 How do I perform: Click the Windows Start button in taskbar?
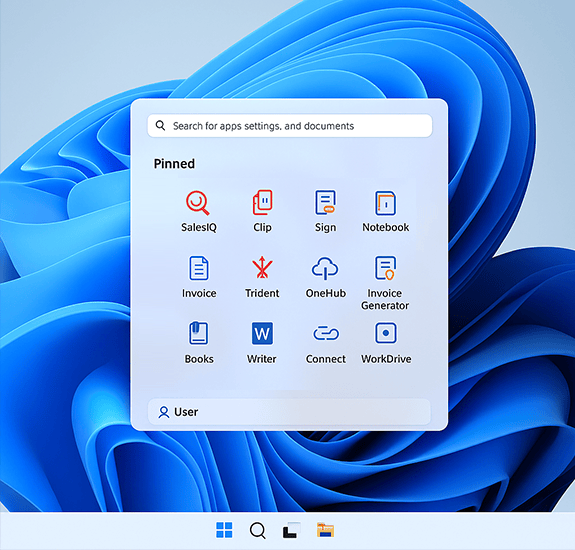tap(224, 530)
